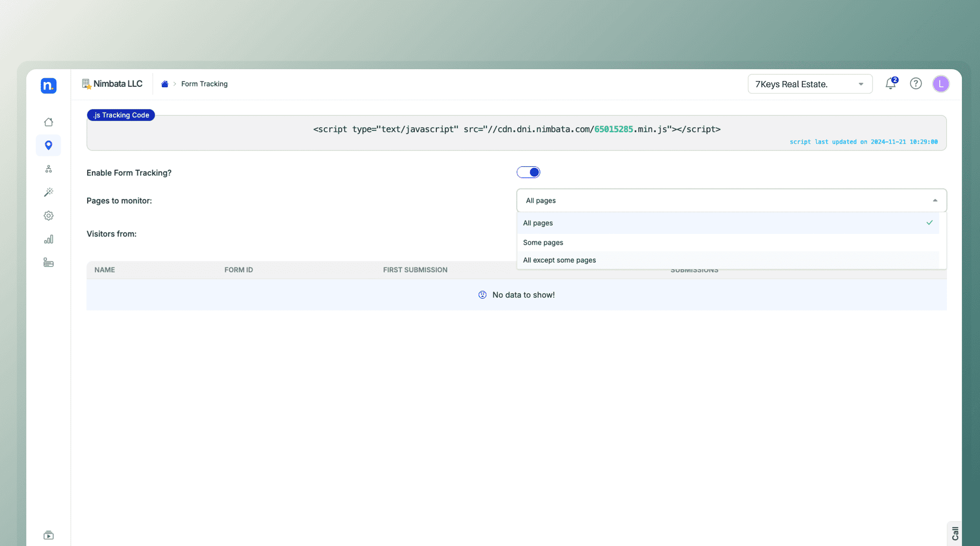
Task: Click the magic wand sidebar icon
Action: point(48,192)
